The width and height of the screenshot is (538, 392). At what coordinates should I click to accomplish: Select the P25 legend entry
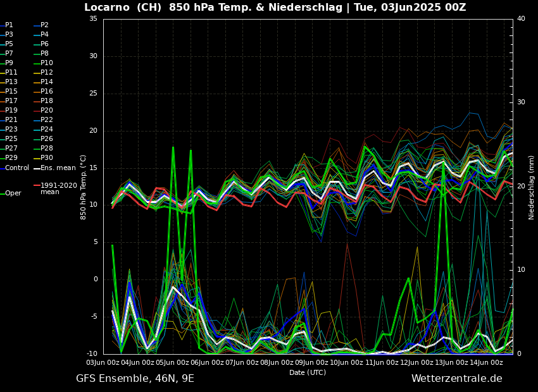click(x=9, y=138)
